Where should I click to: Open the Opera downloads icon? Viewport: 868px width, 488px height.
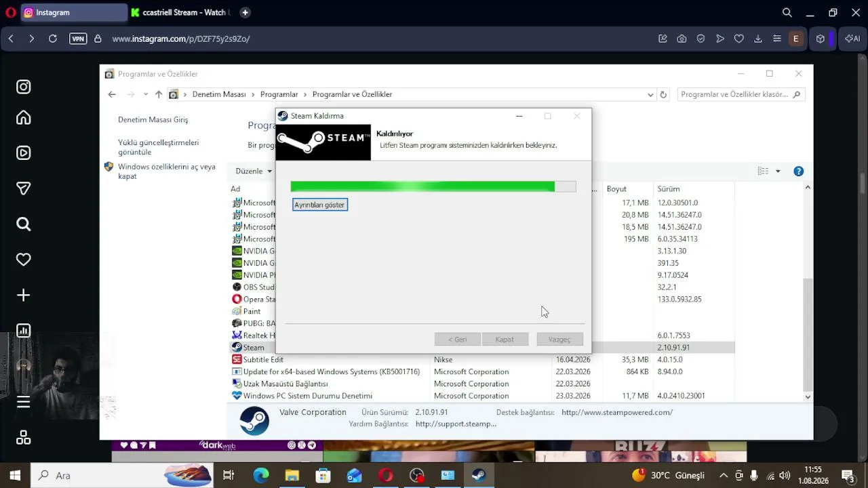pos(758,39)
